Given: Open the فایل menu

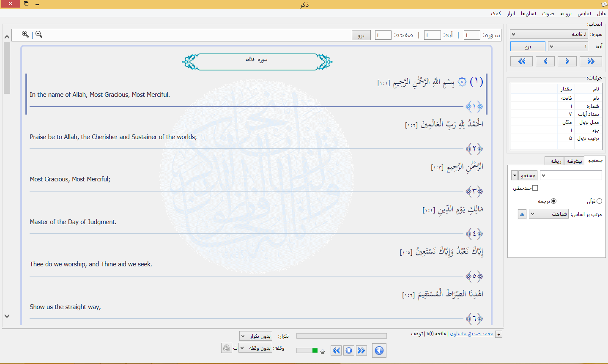Looking at the screenshot, I should [601, 14].
